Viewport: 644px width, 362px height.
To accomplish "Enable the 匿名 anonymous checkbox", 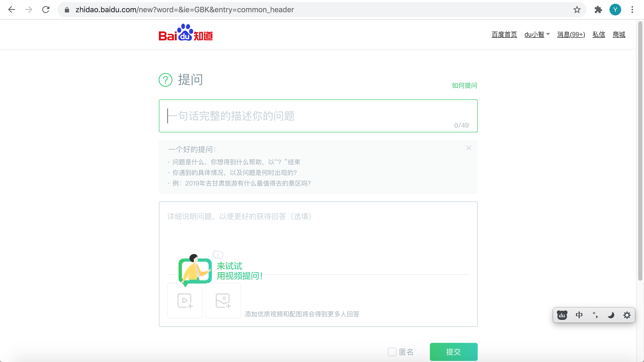I will pyautogui.click(x=392, y=352).
